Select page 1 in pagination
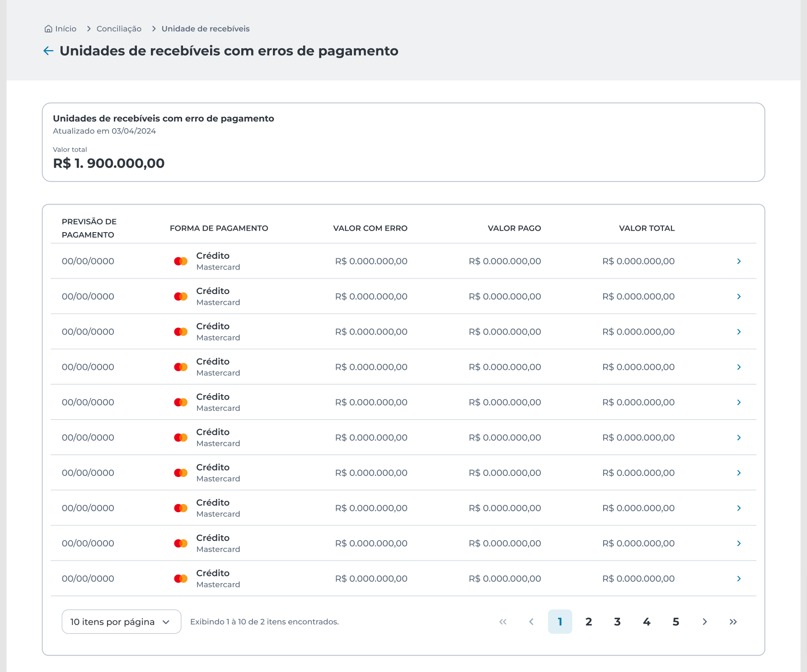The width and height of the screenshot is (807, 672). point(560,622)
